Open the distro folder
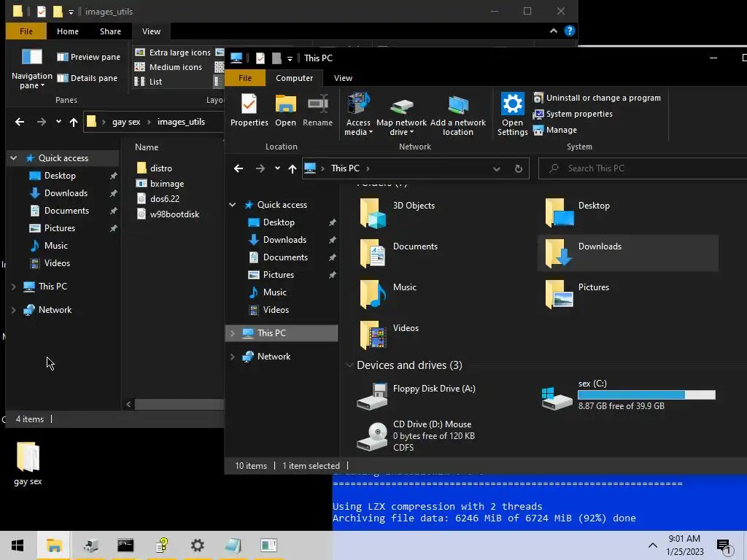This screenshot has height=560, width=747. (x=155, y=168)
